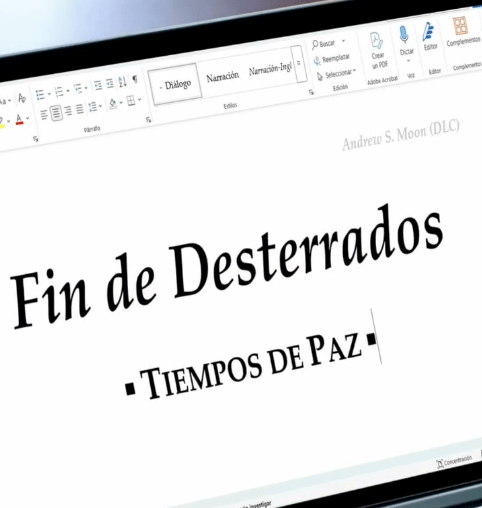Screen dimensions: 482x508
Task: Click the Fin de Desterrados title
Action: [227, 267]
